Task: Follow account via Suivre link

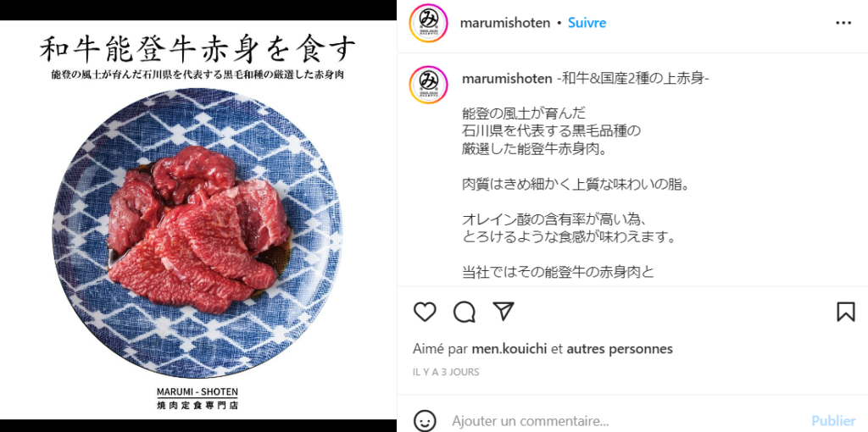Action: (587, 23)
